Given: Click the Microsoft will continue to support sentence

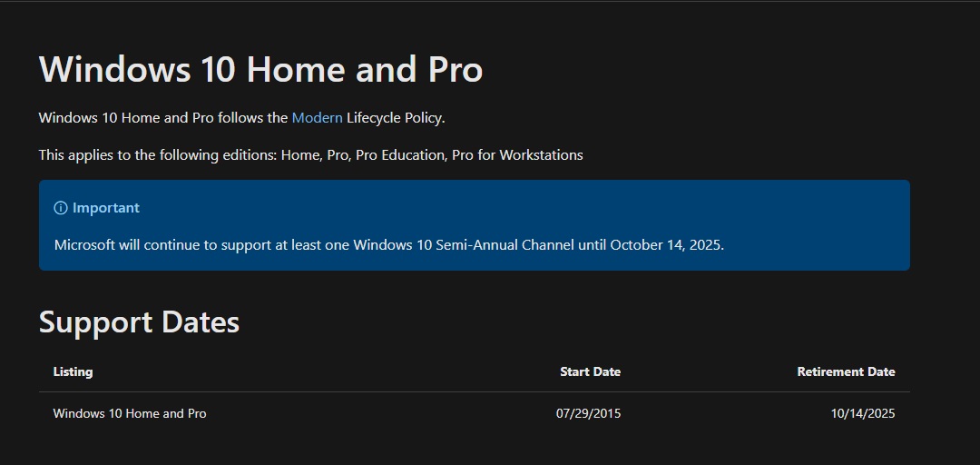Looking at the screenshot, I should tap(388, 244).
